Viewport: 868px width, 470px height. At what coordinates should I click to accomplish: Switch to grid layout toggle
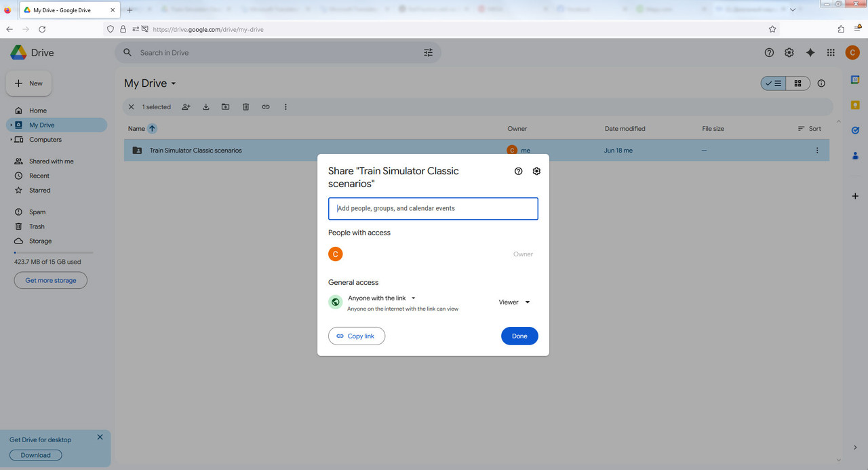(797, 83)
